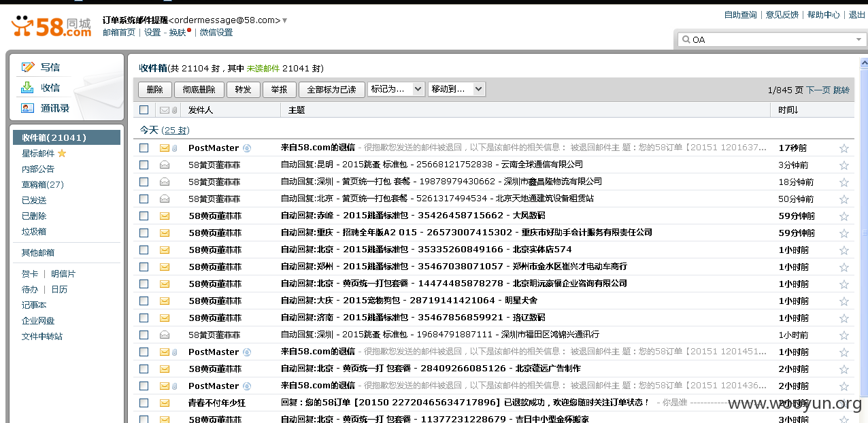Click the 收信 receive mail icon
Screen dimensions: 868x423
[28, 87]
